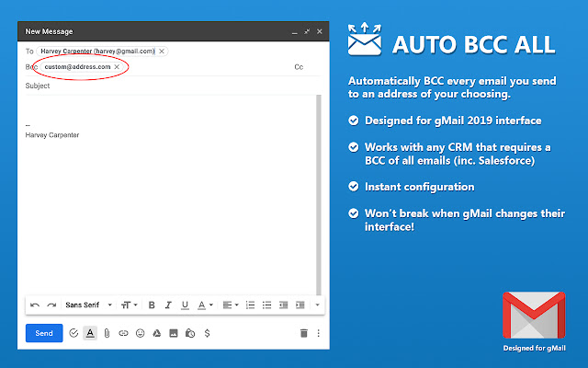Image resolution: width=588 pixels, height=368 pixels.
Task: Insert a numbered list
Action: coord(250,305)
